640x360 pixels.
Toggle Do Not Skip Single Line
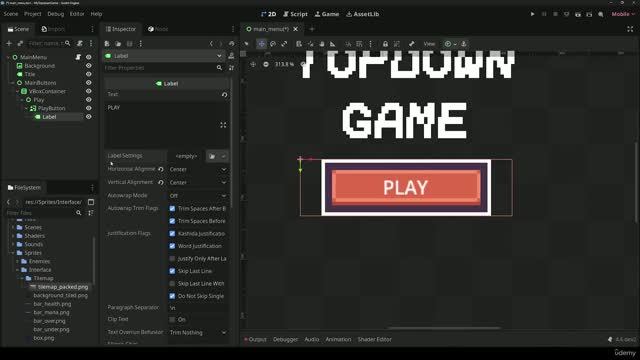(172, 296)
